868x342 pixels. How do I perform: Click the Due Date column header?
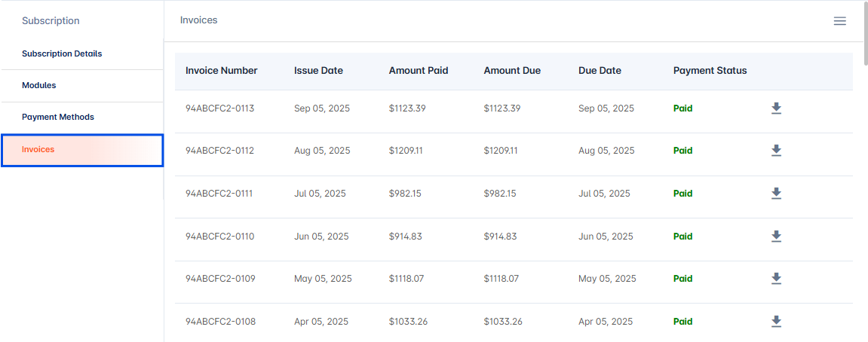[x=600, y=71]
